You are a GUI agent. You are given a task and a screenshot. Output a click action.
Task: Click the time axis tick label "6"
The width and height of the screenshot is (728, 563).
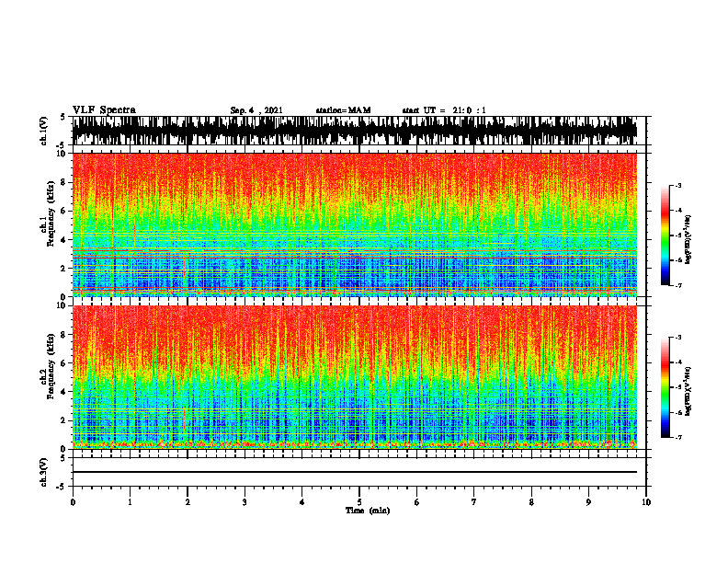417,502
